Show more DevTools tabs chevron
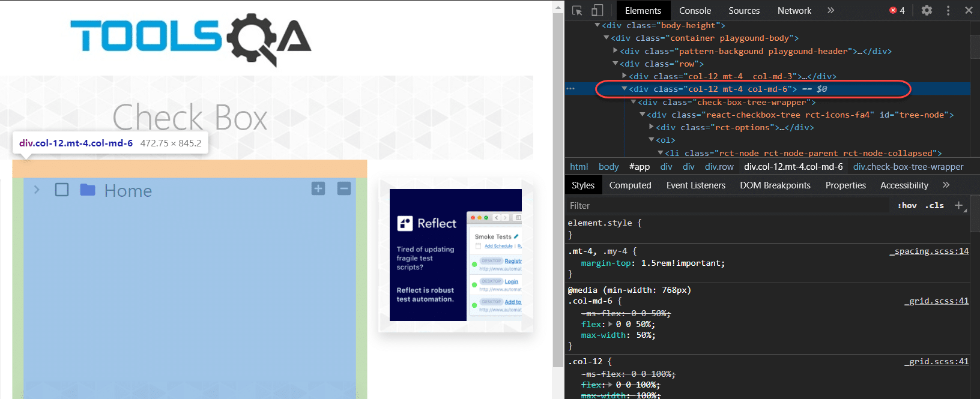This screenshot has width=980, height=399. (830, 10)
